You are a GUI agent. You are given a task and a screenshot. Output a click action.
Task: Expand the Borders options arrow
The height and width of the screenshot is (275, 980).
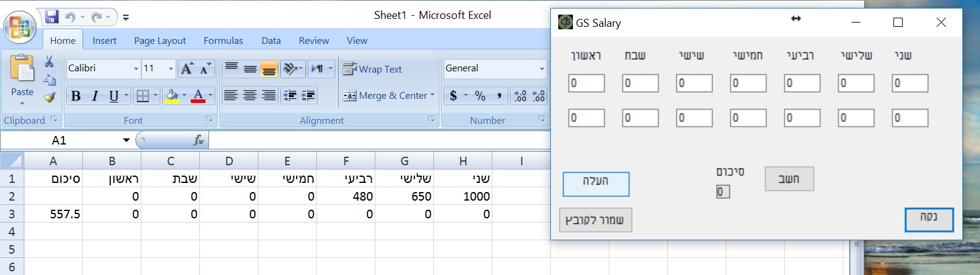155,96
